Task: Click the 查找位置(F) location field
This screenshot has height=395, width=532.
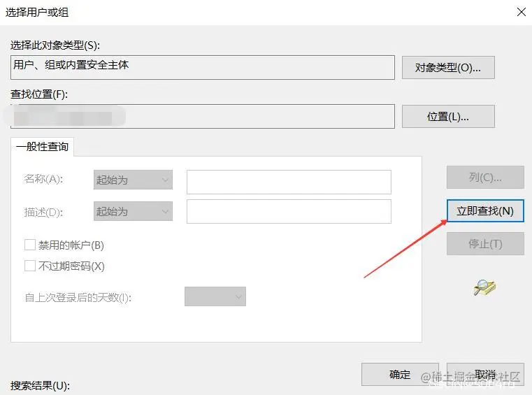Action: coord(203,116)
